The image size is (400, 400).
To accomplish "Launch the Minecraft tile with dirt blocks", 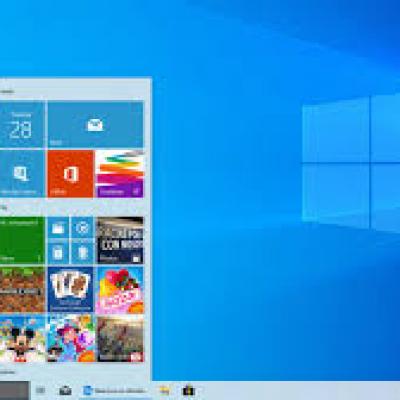I will 22,289.
